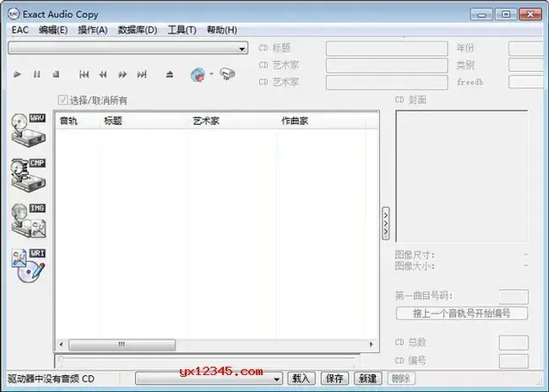Click the track list scroll right arrow
The height and width of the screenshot is (392, 549).
click(x=372, y=345)
